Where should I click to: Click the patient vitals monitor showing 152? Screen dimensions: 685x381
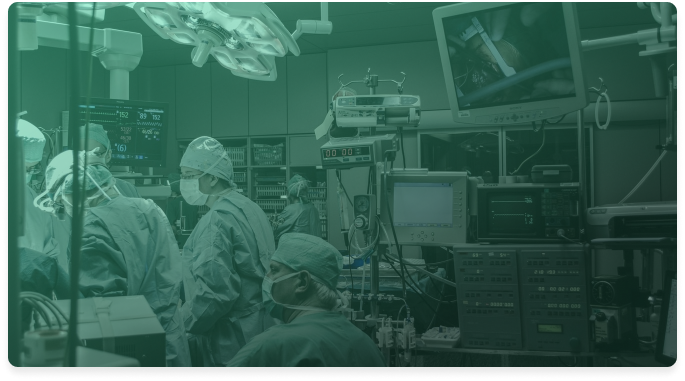point(121,133)
